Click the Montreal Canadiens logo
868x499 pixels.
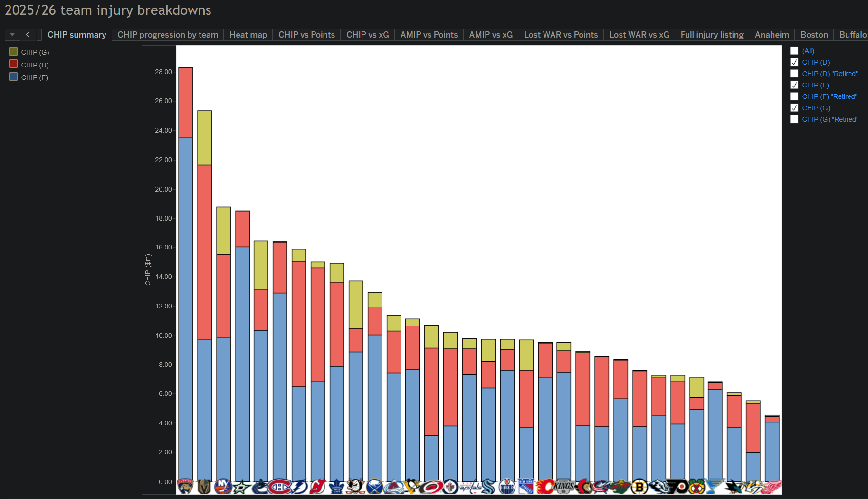(x=280, y=487)
